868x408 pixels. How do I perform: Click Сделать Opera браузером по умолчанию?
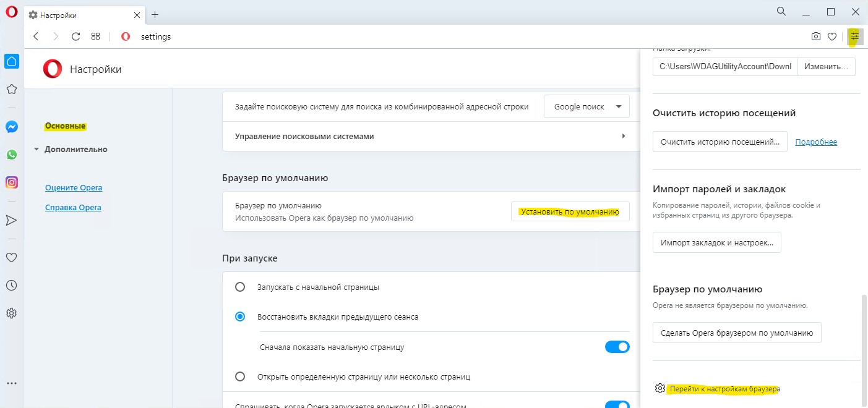[x=737, y=333]
